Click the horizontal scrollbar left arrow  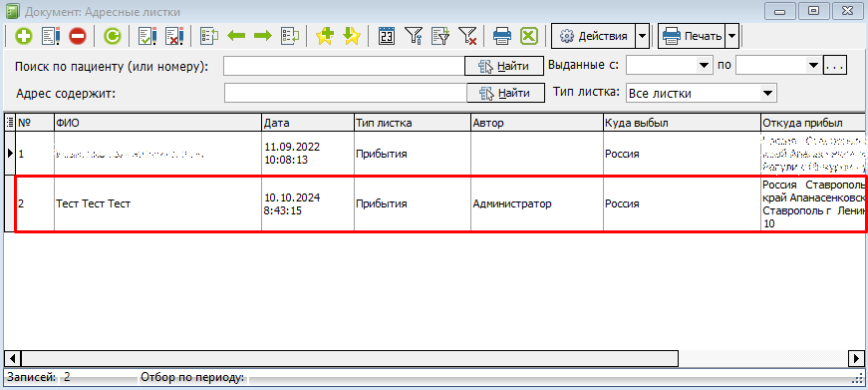click(x=13, y=358)
